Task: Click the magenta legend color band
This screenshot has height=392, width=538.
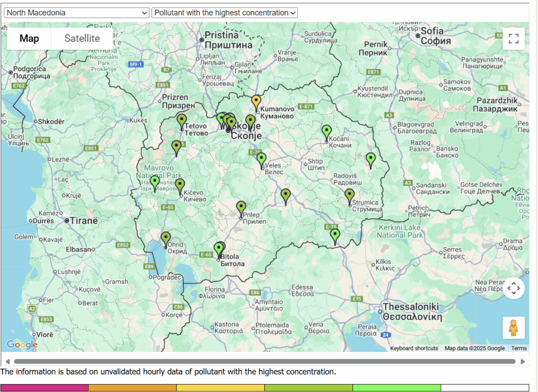Action: click(45, 388)
